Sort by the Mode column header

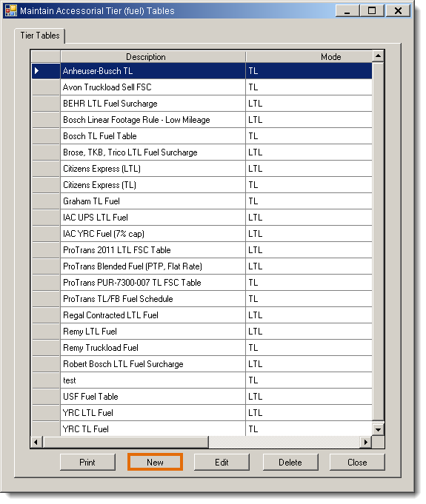click(x=309, y=56)
